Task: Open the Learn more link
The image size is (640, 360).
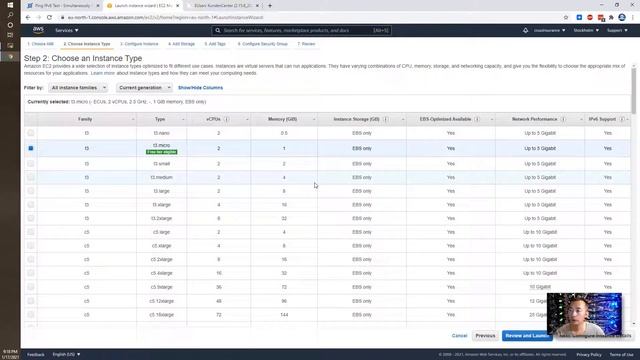Action: tap(102, 73)
